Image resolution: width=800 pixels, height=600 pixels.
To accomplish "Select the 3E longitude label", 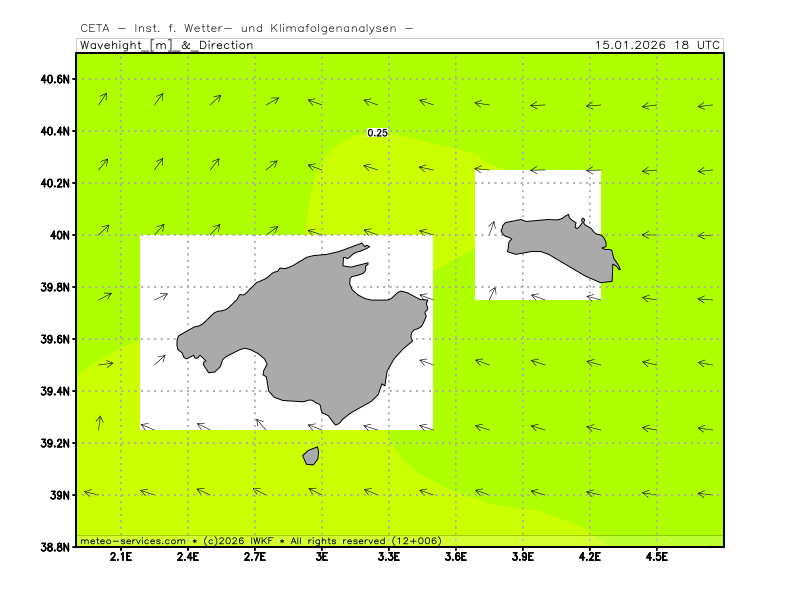I will [322, 557].
